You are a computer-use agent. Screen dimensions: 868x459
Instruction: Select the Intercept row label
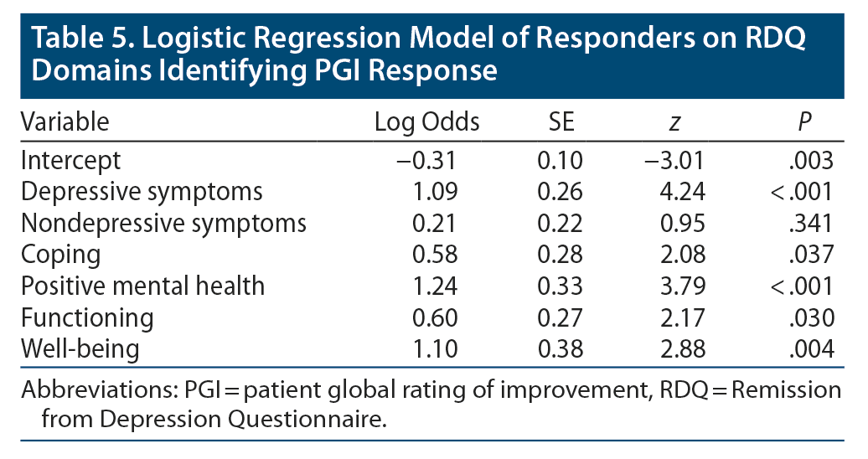[x=70, y=160]
